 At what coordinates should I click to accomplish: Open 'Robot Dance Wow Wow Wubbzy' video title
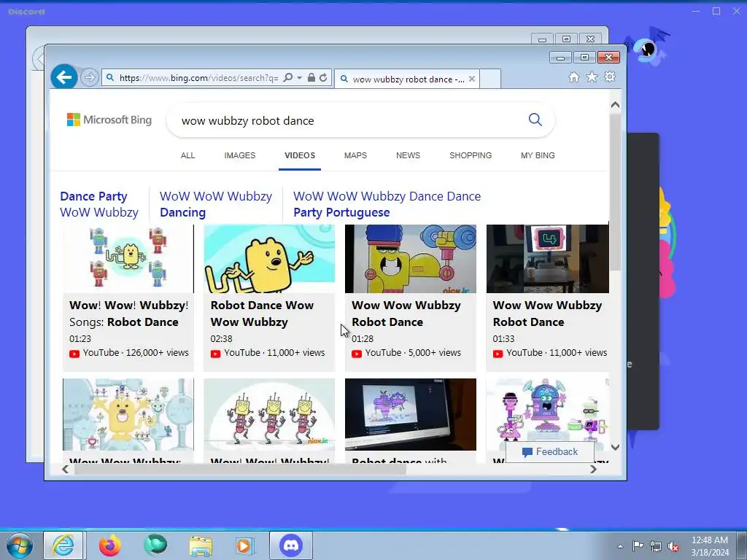click(262, 314)
